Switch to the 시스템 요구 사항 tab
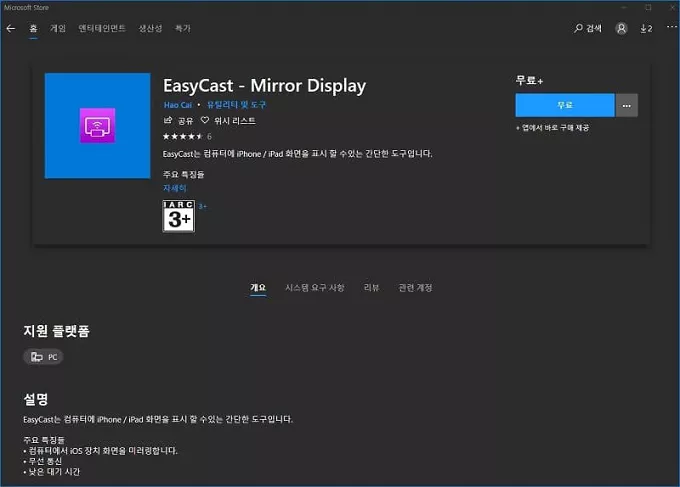 (x=314, y=288)
